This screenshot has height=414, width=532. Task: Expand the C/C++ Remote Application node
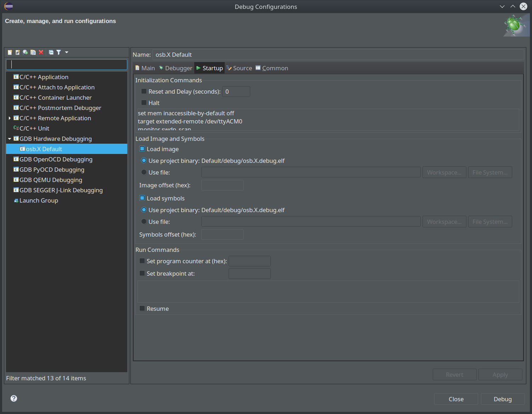pyautogui.click(x=10, y=118)
